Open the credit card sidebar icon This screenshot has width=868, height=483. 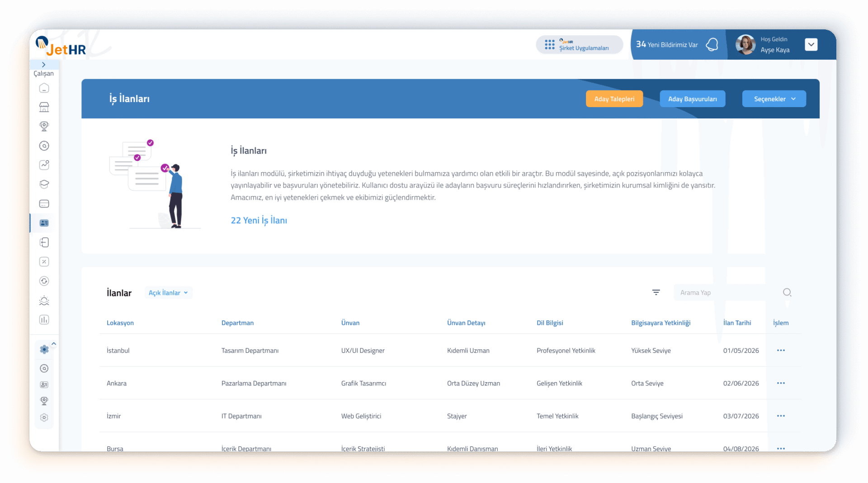(44, 204)
